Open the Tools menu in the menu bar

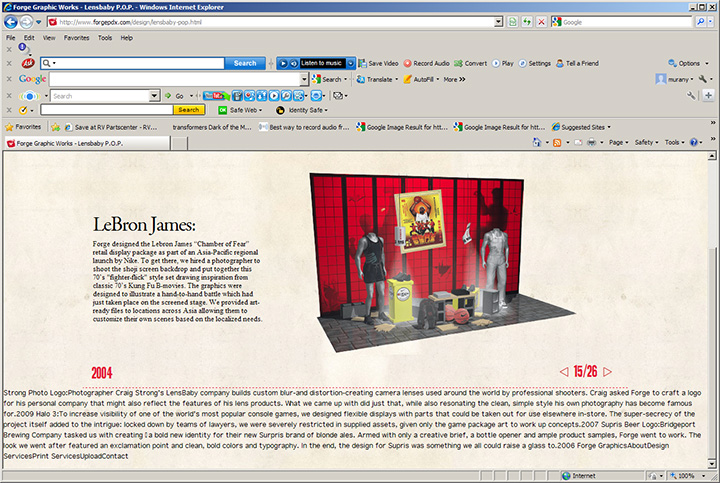[105, 38]
